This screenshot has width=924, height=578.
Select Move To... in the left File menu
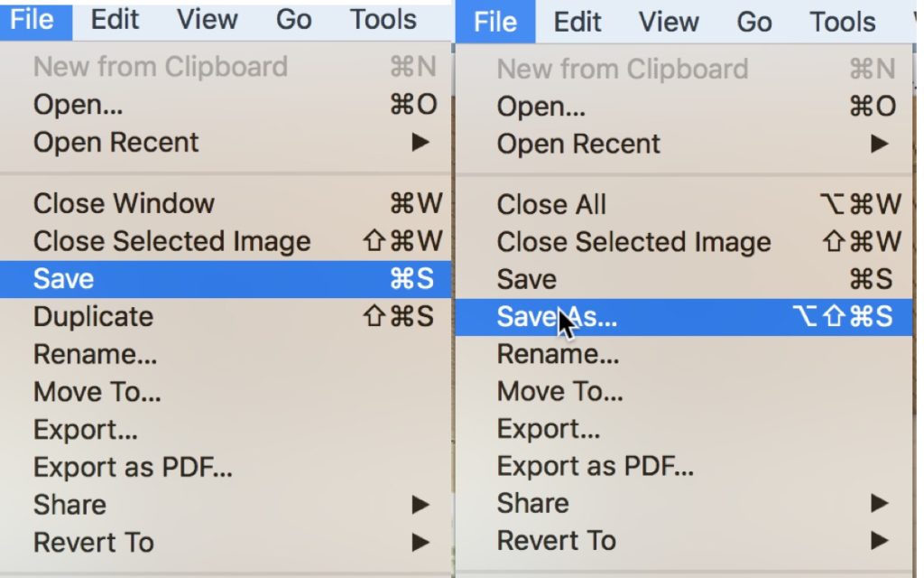97,392
